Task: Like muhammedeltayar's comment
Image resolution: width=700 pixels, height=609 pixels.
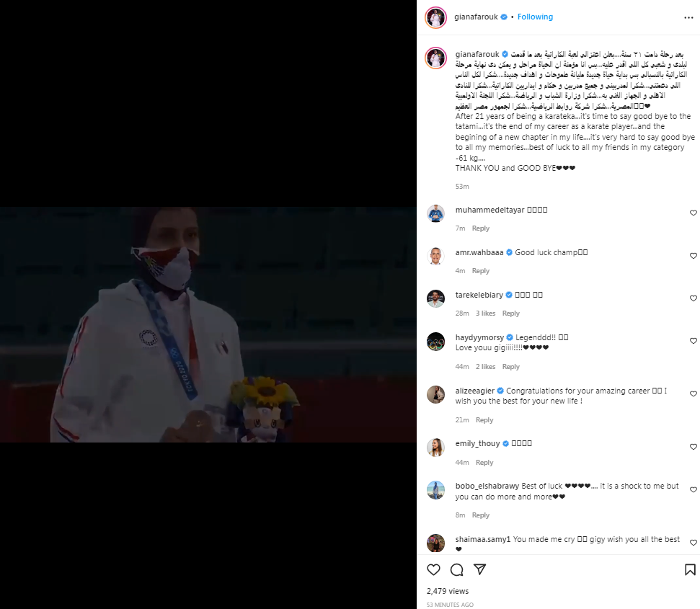Action: (x=694, y=213)
